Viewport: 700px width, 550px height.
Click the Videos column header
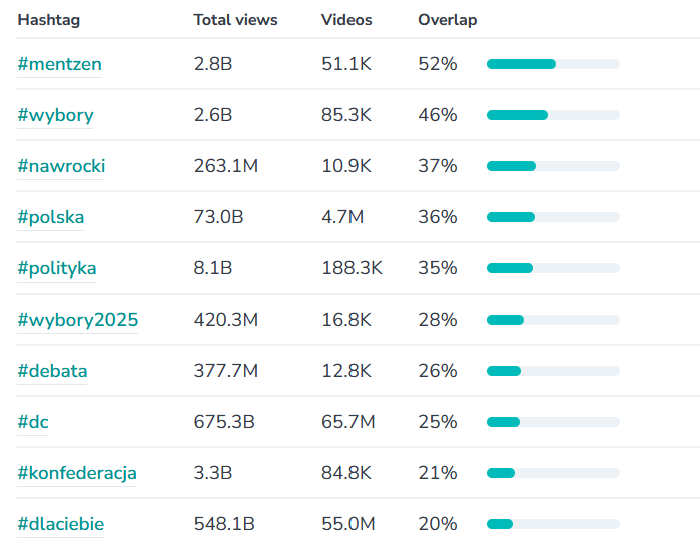[x=346, y=20]
